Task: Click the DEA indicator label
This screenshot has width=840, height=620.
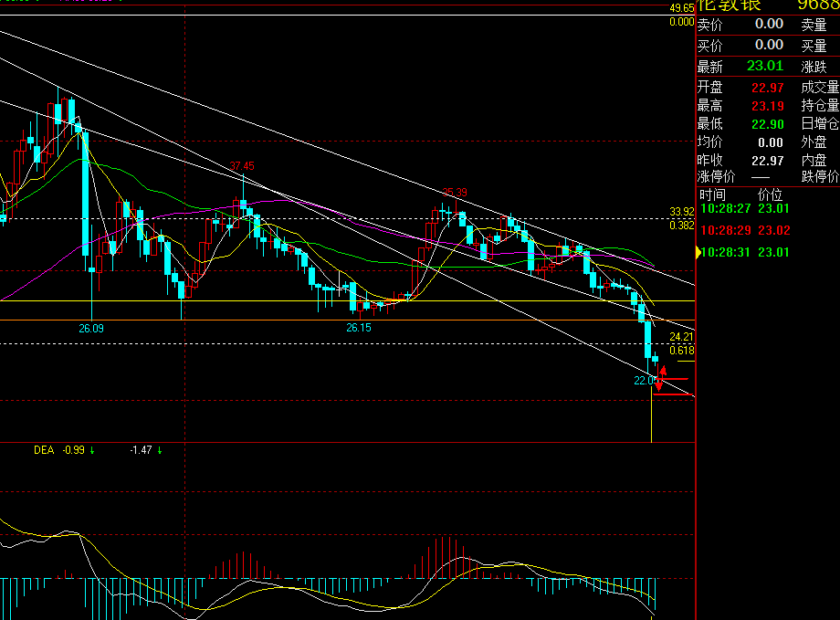Action: click(44, 450)
